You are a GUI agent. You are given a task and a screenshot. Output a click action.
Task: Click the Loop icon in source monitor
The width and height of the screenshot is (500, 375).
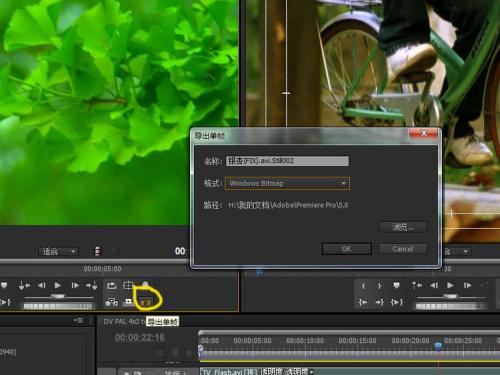pyautogui.click(x=111, y=285)
